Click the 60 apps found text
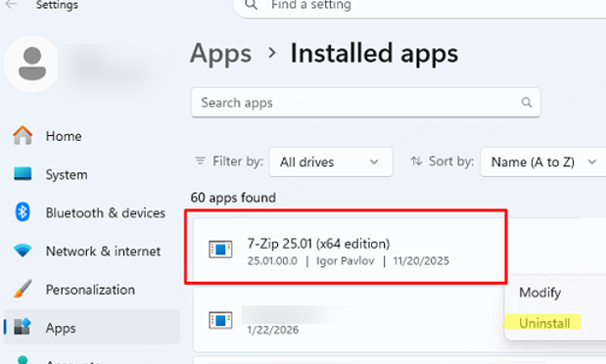606x364 pixels. 233,198
